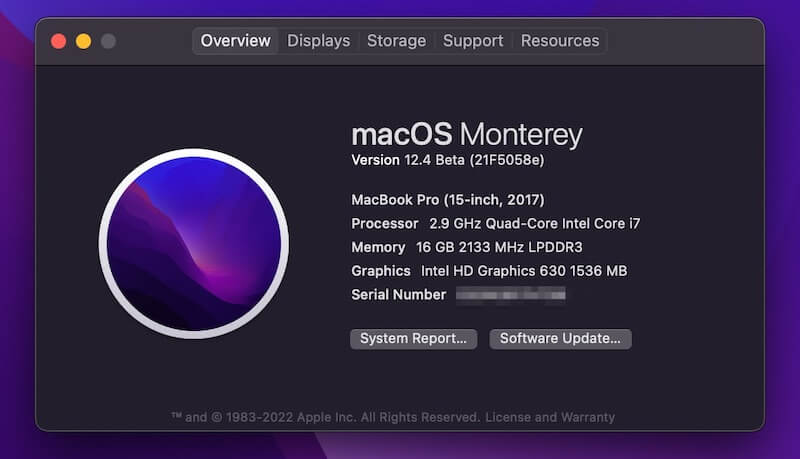This screenshot has height=459, width=800.
Task: Go to the Resources tab
Action: pos(560,41)
